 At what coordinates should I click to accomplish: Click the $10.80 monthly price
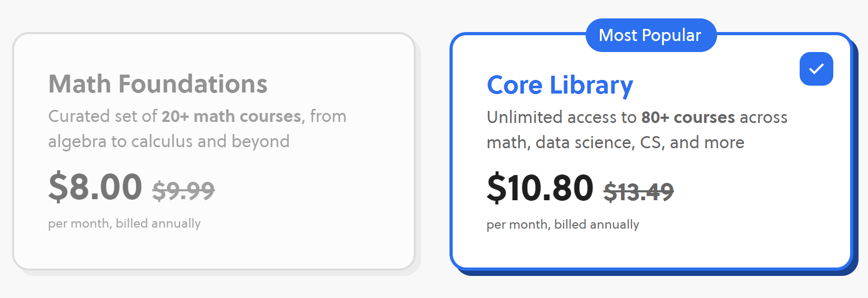click(x=540, y=188)
